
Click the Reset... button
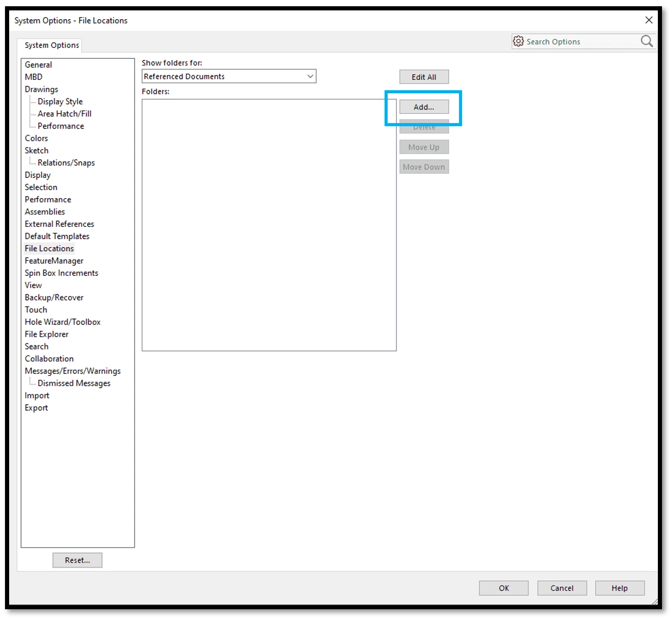pyautogui.click(x=77, y=560)
